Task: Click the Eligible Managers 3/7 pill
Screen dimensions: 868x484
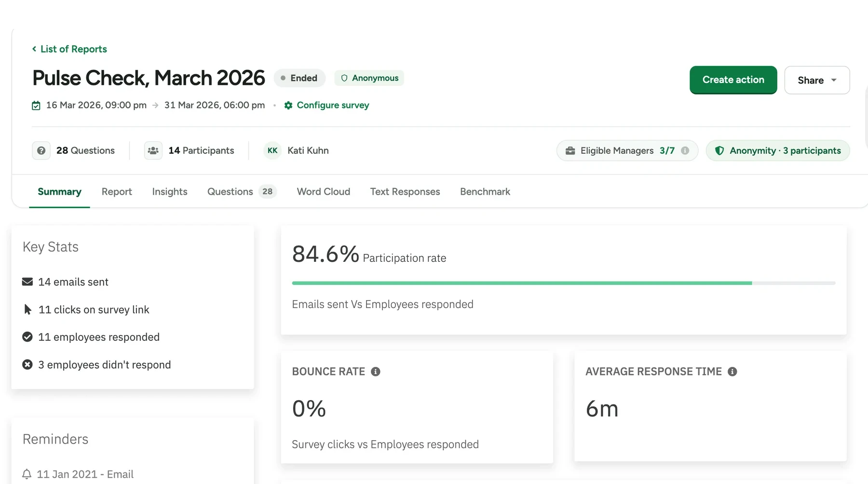Action: [627, 150]
